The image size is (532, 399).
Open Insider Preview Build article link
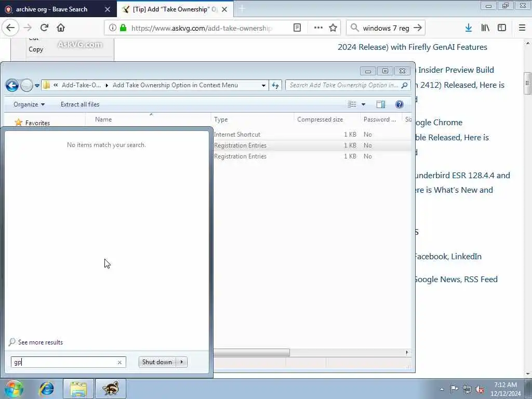[456, 70]
